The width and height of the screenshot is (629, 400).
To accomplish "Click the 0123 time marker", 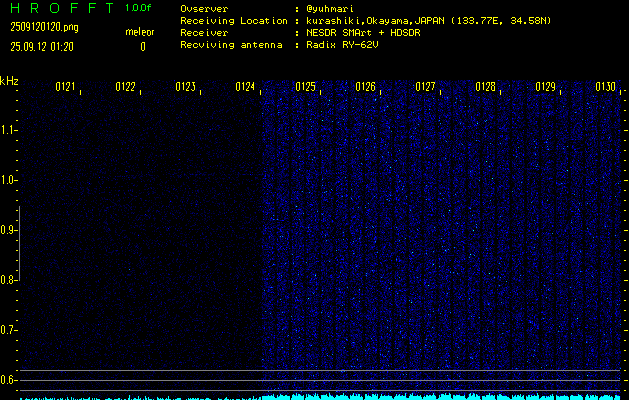I will (x=186, y=87).
